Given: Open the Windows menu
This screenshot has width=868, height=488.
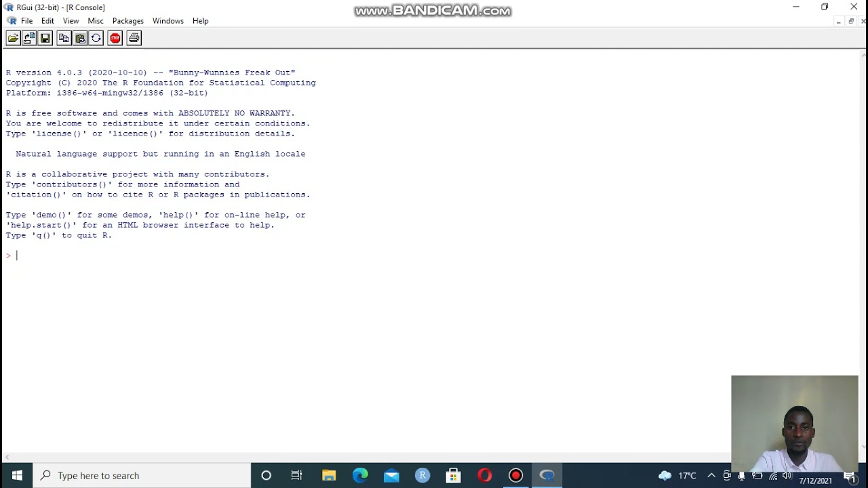Looking at the screenshot, I should click(x=168, y=21).
